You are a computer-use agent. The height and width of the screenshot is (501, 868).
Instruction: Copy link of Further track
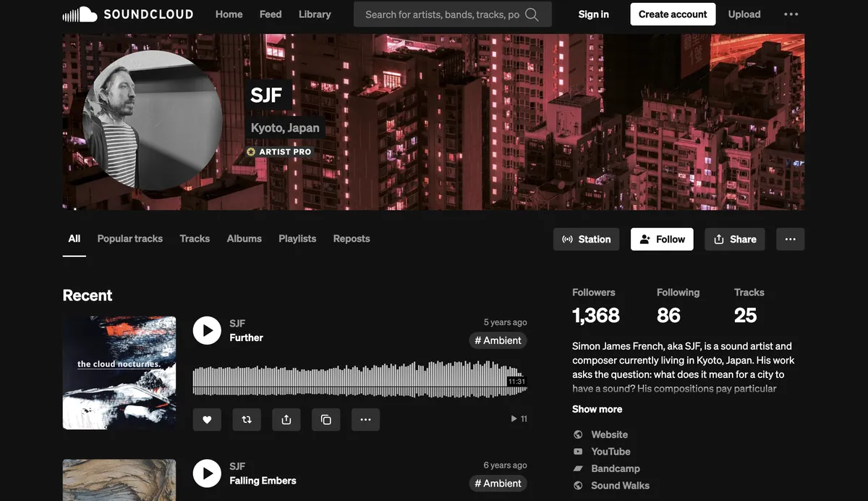click(x=326, y=419)
